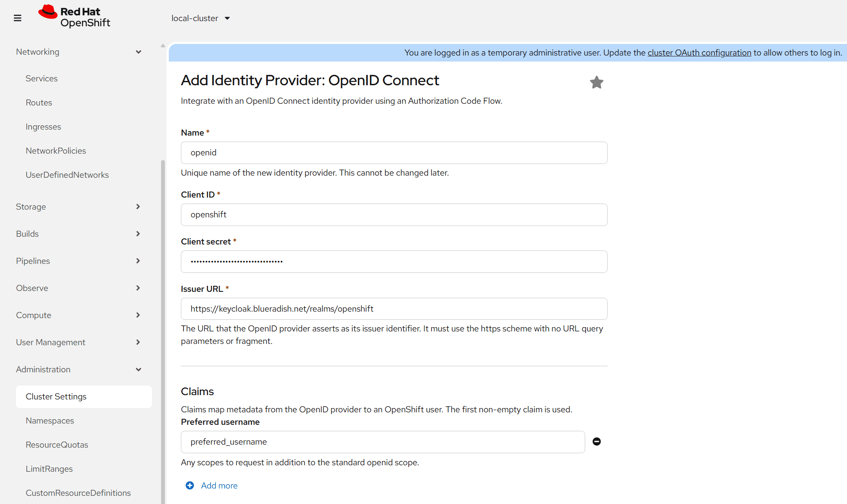Open Routes in the sidebar
847x504 pixels.
(x=39, y=102)
